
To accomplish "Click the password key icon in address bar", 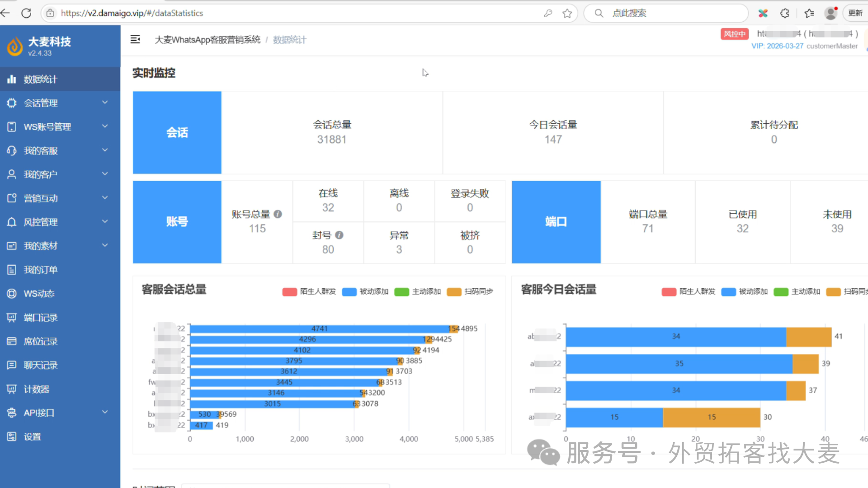I will (x=548, y=13).
